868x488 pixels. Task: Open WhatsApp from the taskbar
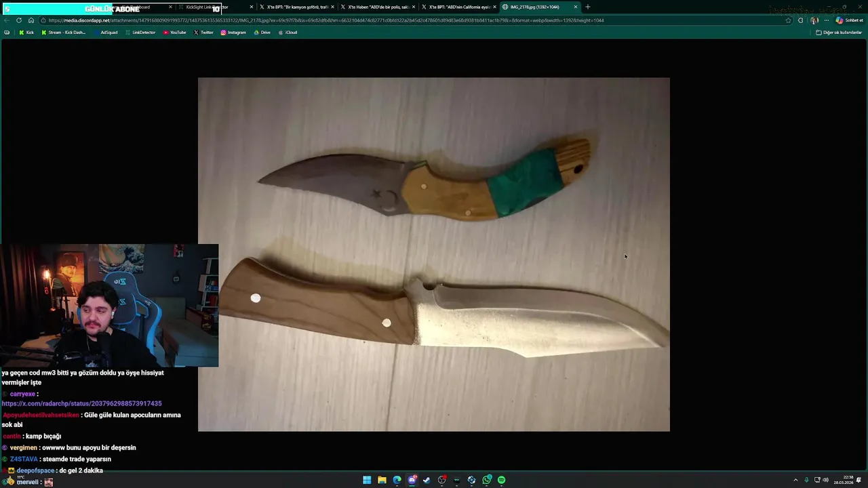(x=487, y=480)
